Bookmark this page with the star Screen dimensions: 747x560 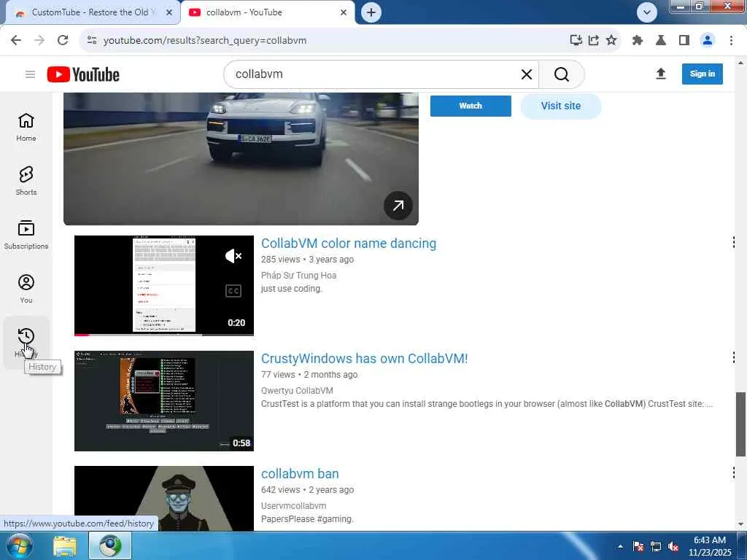[611, 40]
